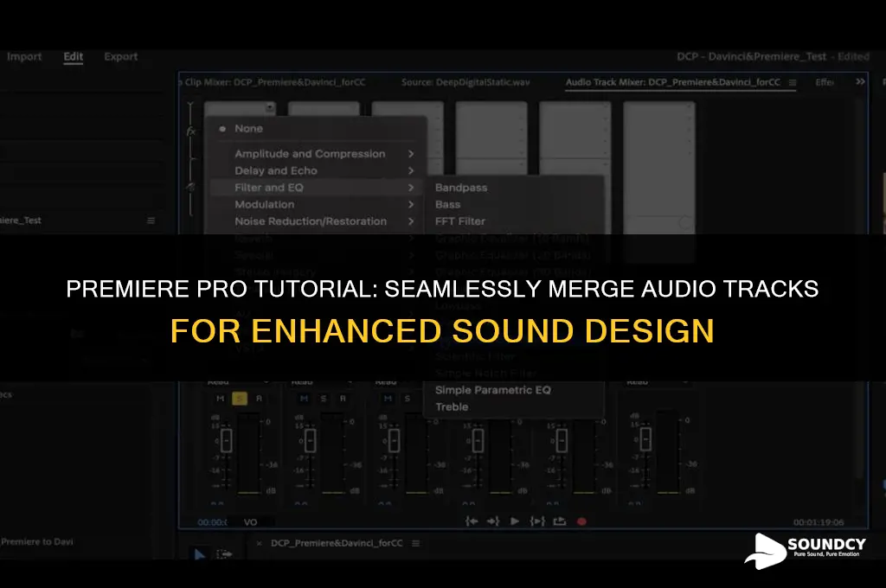Screen dimensions: 886x588
Task: Choose the Bass effect
Action: (447, 204)
